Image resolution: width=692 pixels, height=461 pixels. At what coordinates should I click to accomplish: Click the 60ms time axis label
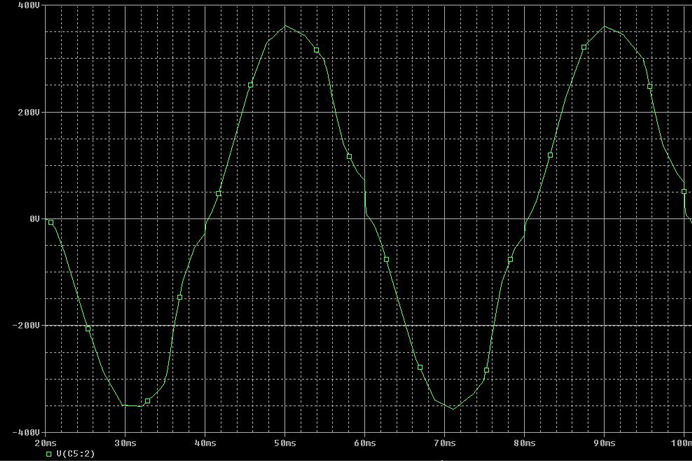[365, 443]
